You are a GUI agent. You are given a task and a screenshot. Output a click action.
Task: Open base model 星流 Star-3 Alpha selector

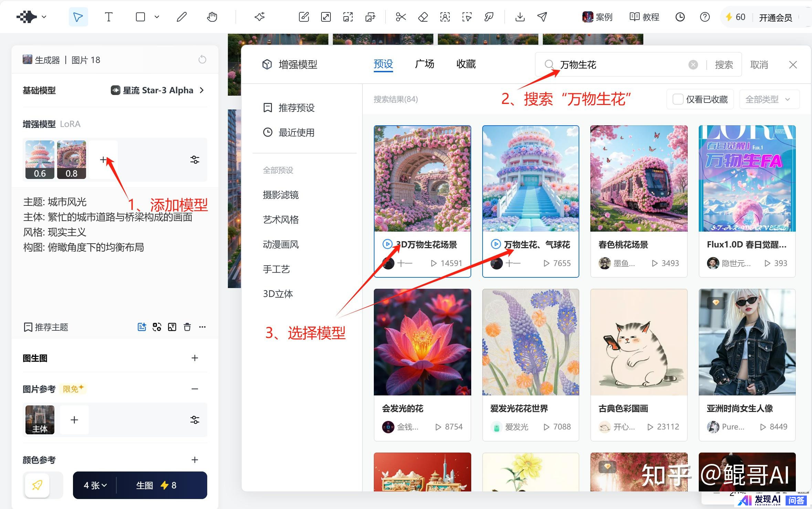point(158,91)
